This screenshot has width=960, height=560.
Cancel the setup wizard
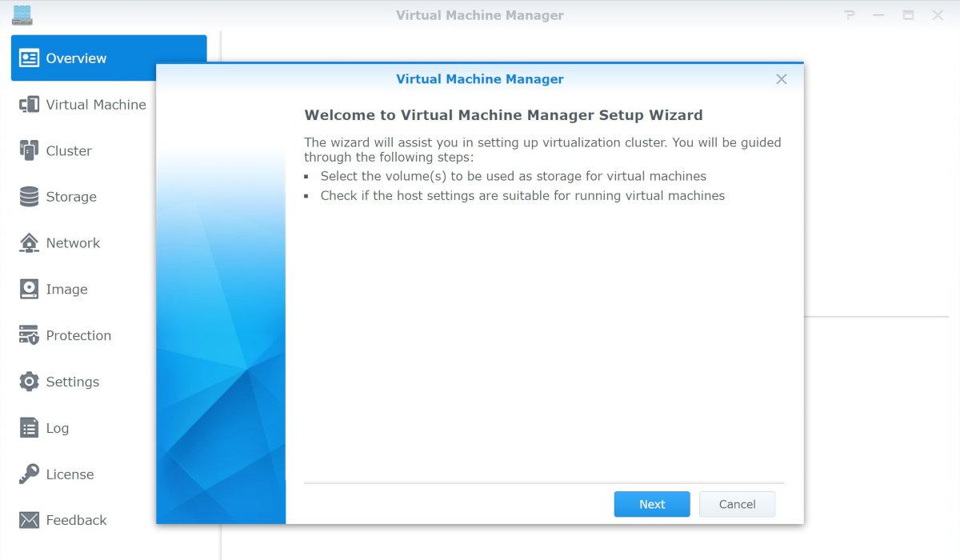pos(737,504)
